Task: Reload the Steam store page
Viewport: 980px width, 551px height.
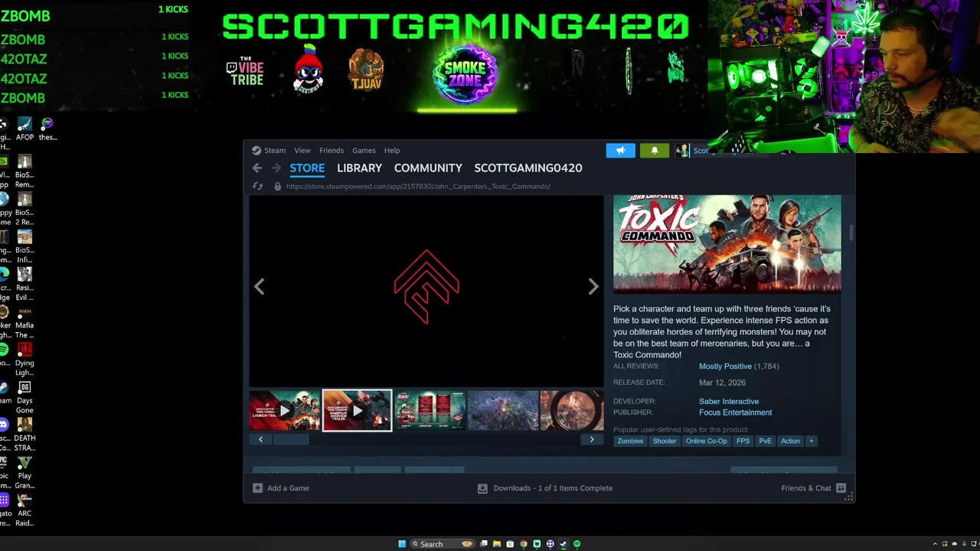Action: pos(257,186)
